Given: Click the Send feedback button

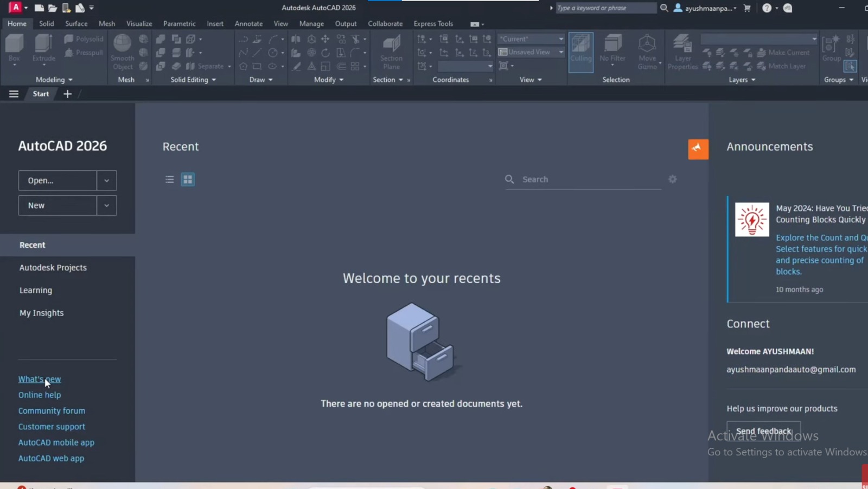Looking at the screenshot, I should pos(764,430).
